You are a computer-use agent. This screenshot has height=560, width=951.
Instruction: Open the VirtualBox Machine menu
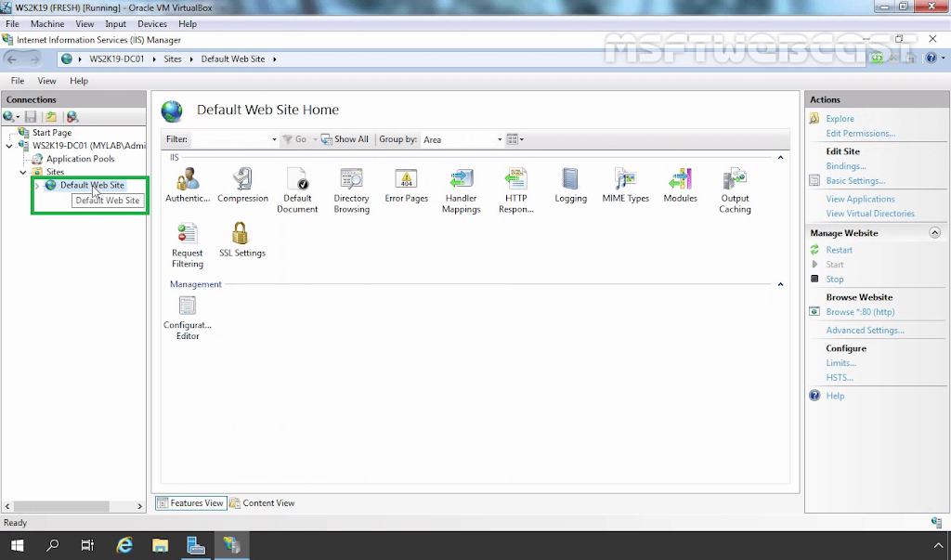click(x=47, y=23)
